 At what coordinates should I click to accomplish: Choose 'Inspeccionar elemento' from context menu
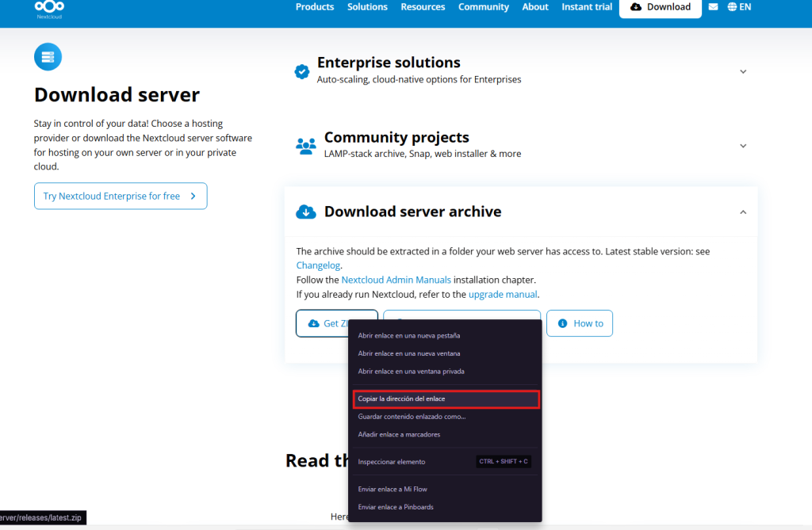point(392,461)
